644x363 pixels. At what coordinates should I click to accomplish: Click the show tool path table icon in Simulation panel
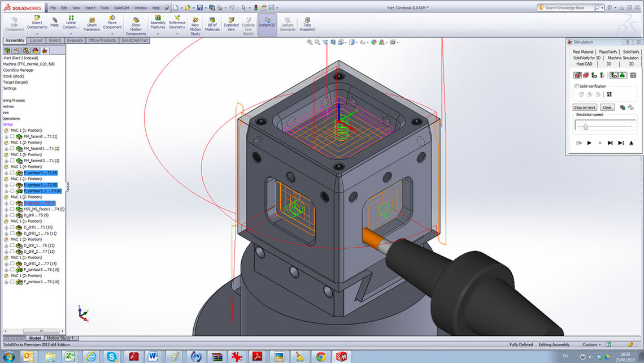(x=633, y=75)
